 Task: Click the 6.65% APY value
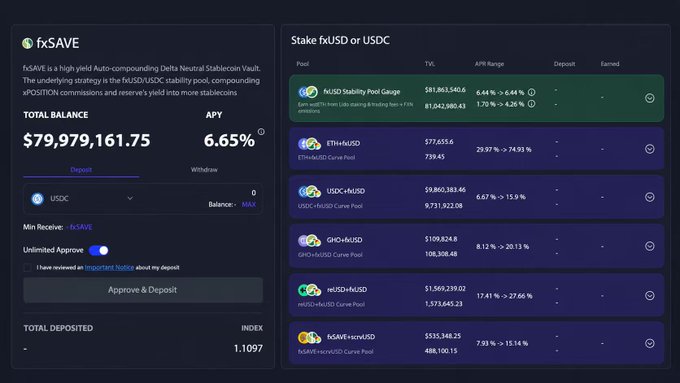229,140
